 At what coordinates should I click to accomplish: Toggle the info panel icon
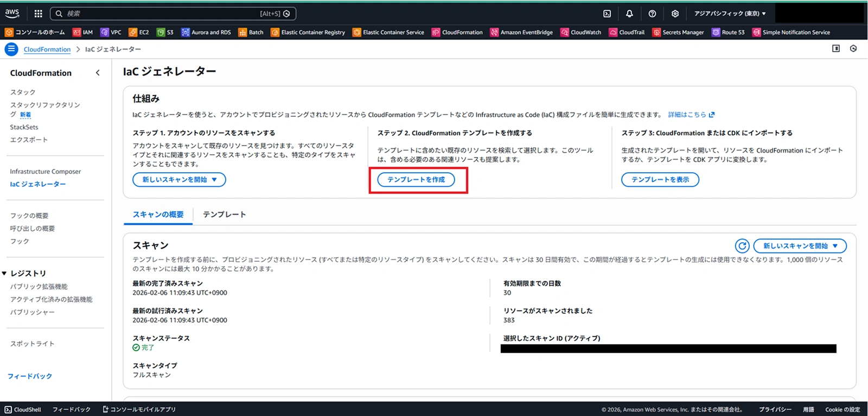coord(836,49)
